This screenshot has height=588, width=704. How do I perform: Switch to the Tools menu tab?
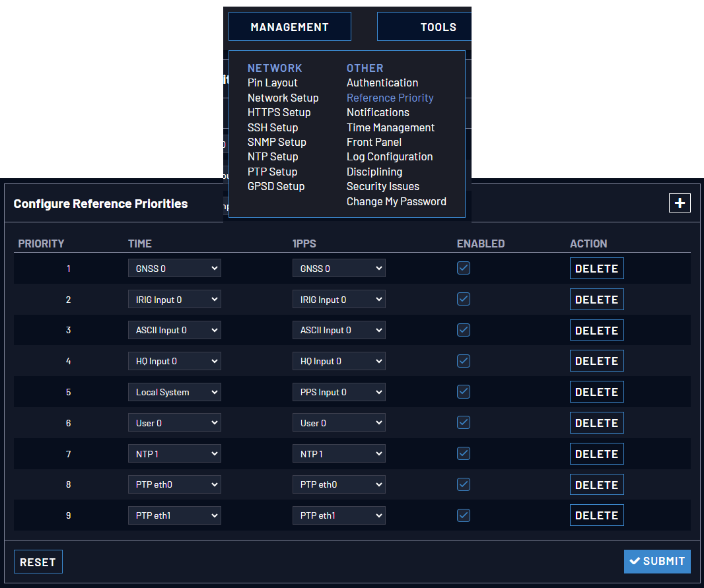pyautogui.click(x=424, y=26)
